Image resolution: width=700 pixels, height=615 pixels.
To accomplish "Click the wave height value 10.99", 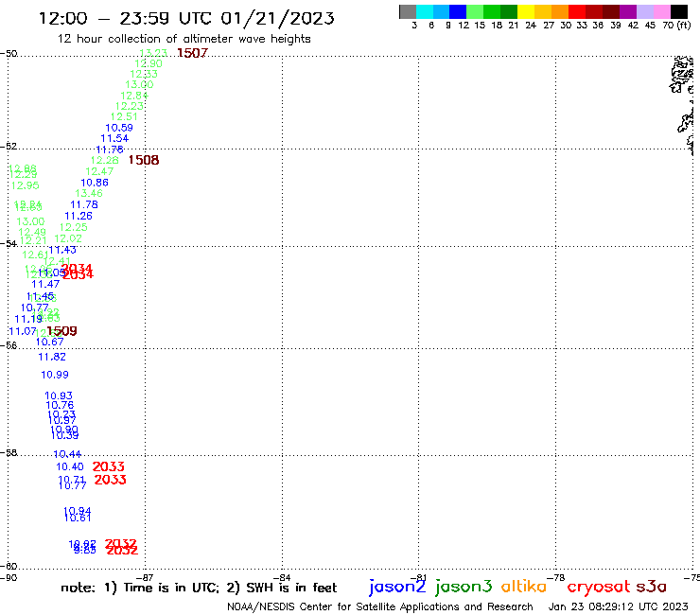I will tap(55, 375).
